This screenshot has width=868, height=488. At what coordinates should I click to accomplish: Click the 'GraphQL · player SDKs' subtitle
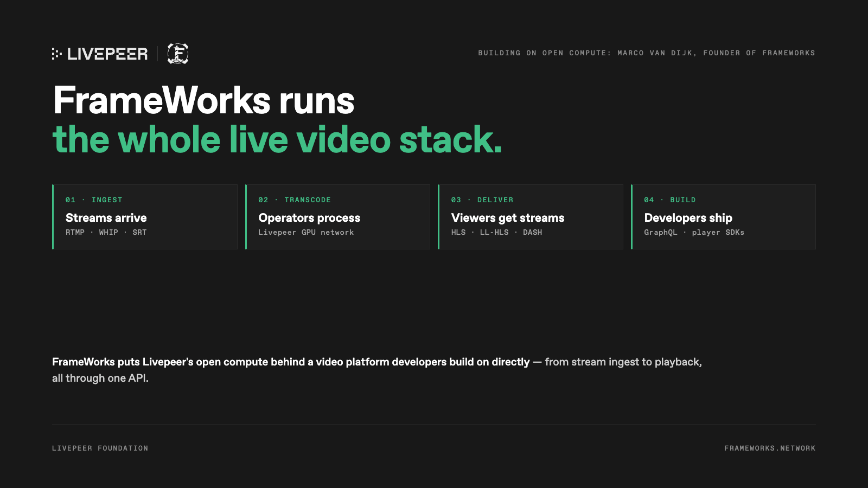(694, 232)
